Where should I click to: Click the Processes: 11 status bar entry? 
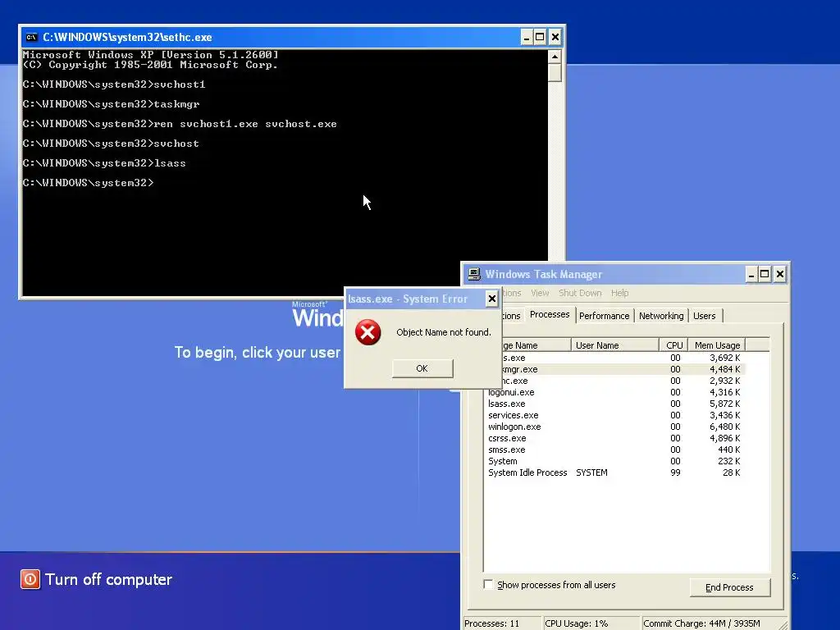tap(502, 623)
